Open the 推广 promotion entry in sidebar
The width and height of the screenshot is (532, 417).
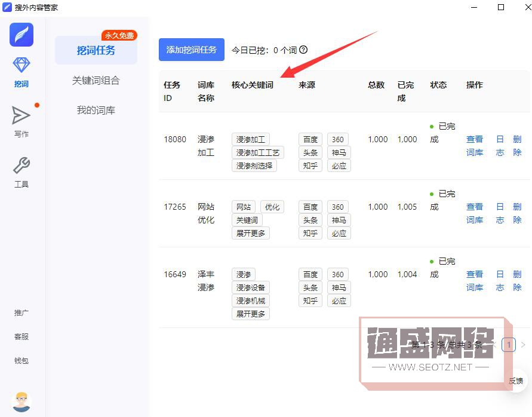point(21,312)
